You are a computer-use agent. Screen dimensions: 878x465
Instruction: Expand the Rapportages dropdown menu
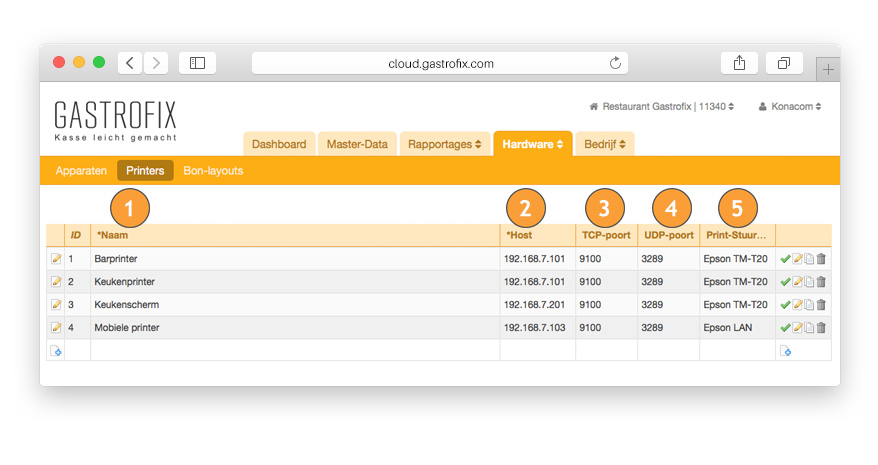click(444, 144)
